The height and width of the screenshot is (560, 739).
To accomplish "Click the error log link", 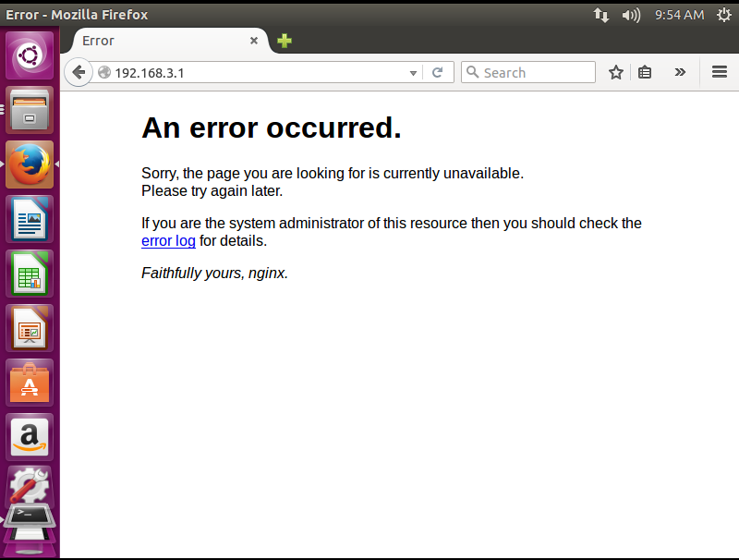I will tap(168, 241).
